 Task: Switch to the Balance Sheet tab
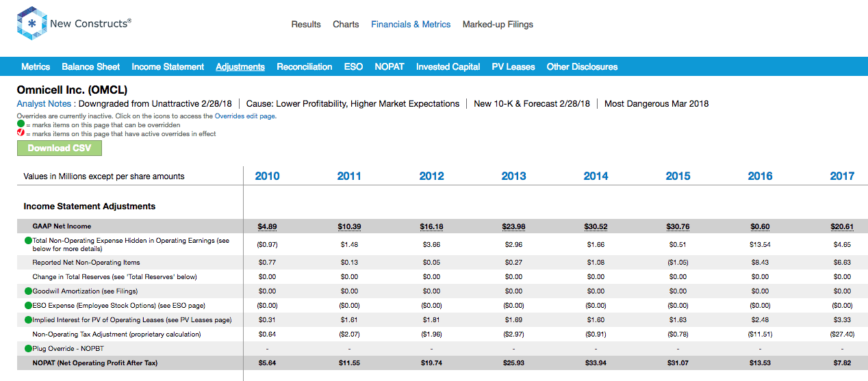[91, 66]
